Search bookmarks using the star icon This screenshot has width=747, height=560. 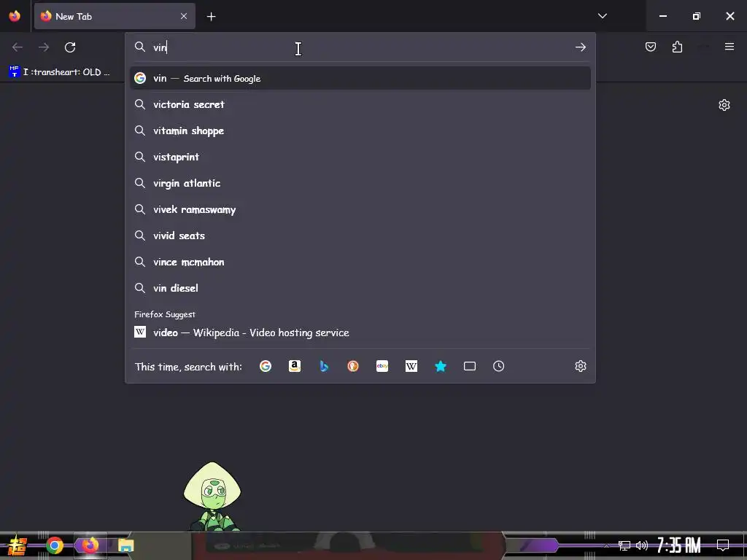click(x=441, y=366)
